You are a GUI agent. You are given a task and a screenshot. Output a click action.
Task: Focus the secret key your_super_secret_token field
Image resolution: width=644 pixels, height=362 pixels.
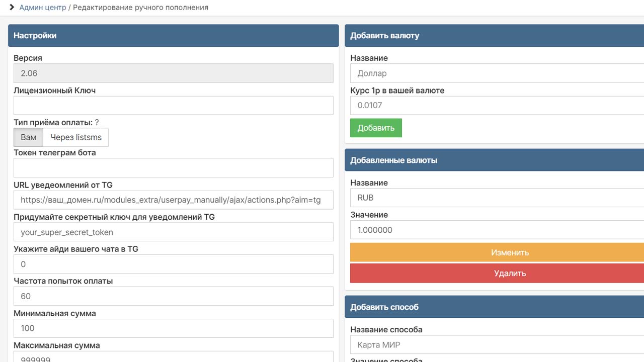click(173, 232)
